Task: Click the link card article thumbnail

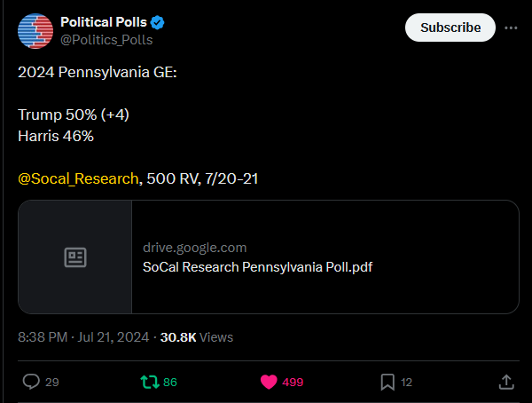Action: point(75,257)
